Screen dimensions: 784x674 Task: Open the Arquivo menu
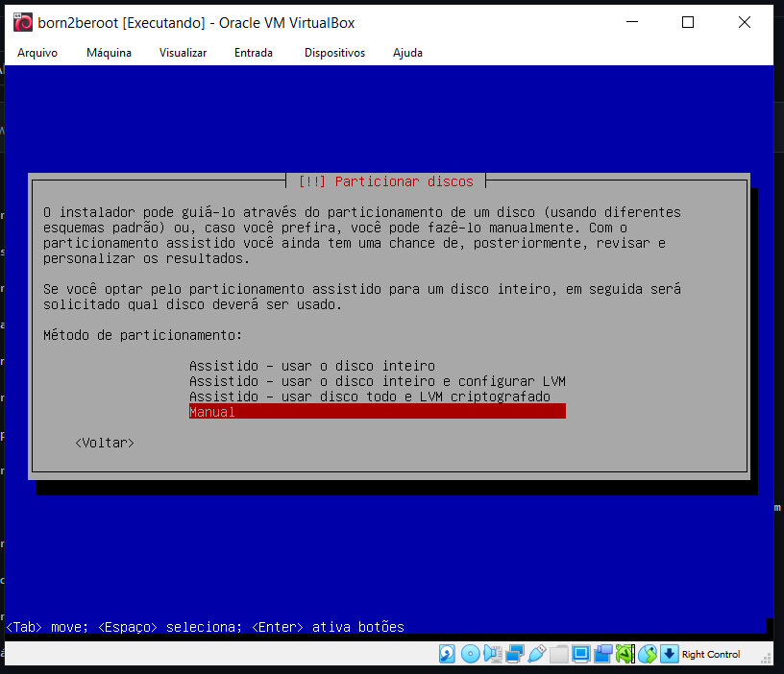click(37, 53)
